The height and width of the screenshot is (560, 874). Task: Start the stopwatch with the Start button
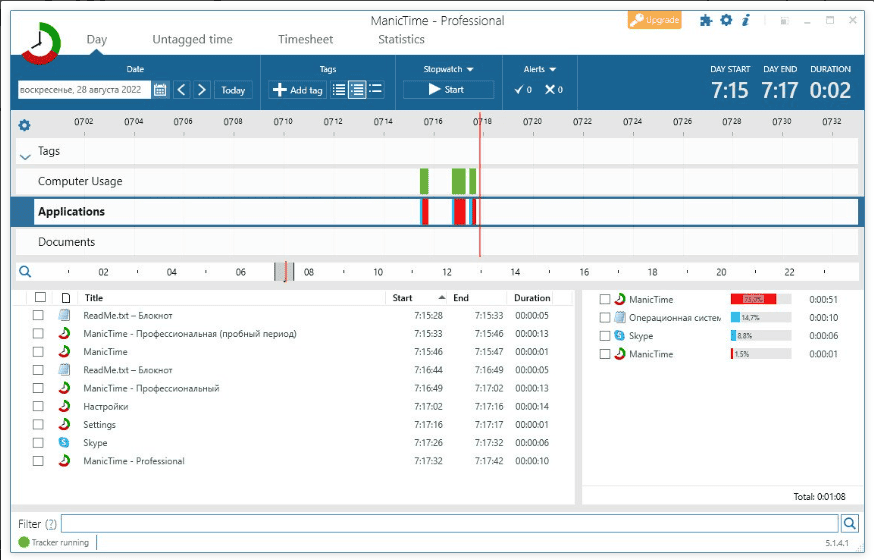click(448, 90)
